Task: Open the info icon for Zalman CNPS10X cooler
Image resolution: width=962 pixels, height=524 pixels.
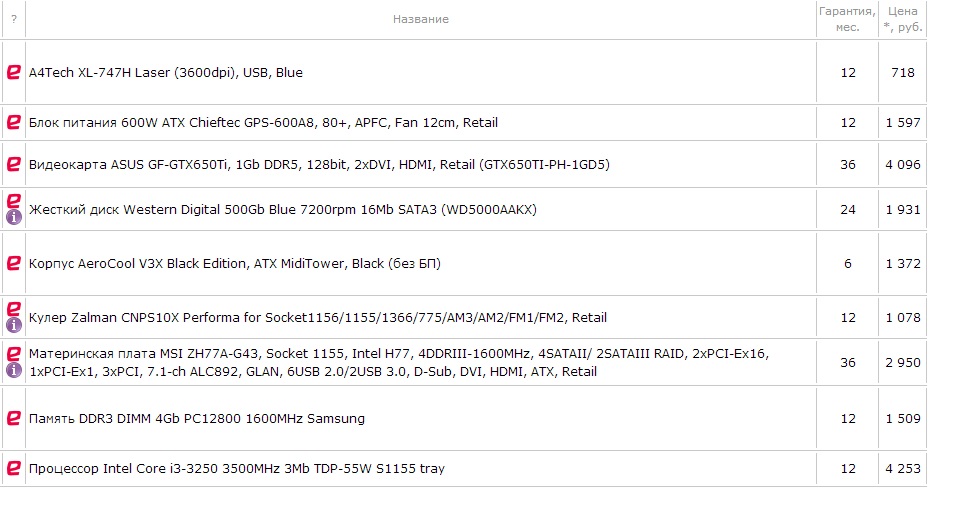Action: (x=13, y=325)
